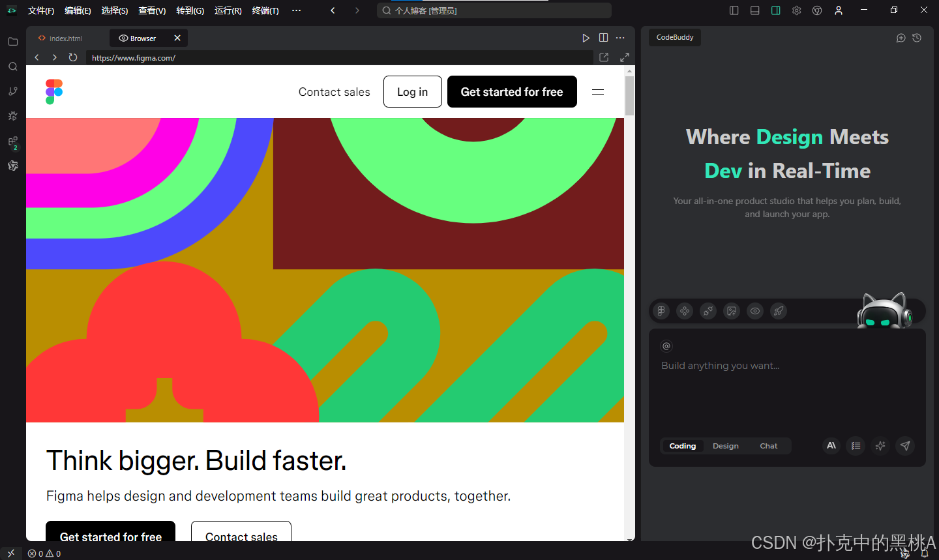Click the sparkle enhance prompt icon
Screen dimensions: 939x560
point(880,446)
